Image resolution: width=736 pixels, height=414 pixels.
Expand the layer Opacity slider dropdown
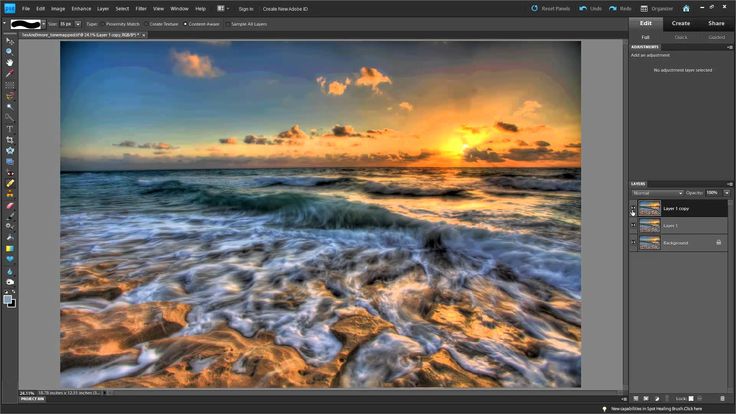point(726,192)
